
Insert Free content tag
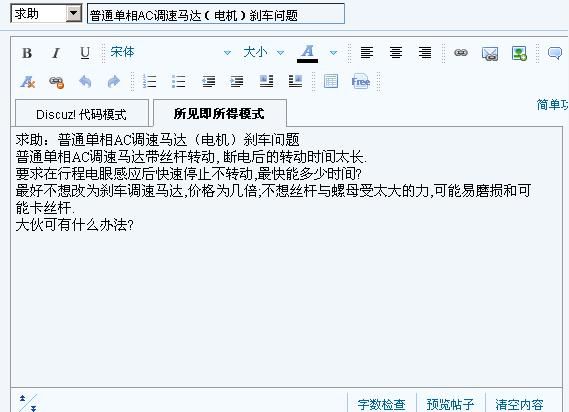(x=360, y=81)
